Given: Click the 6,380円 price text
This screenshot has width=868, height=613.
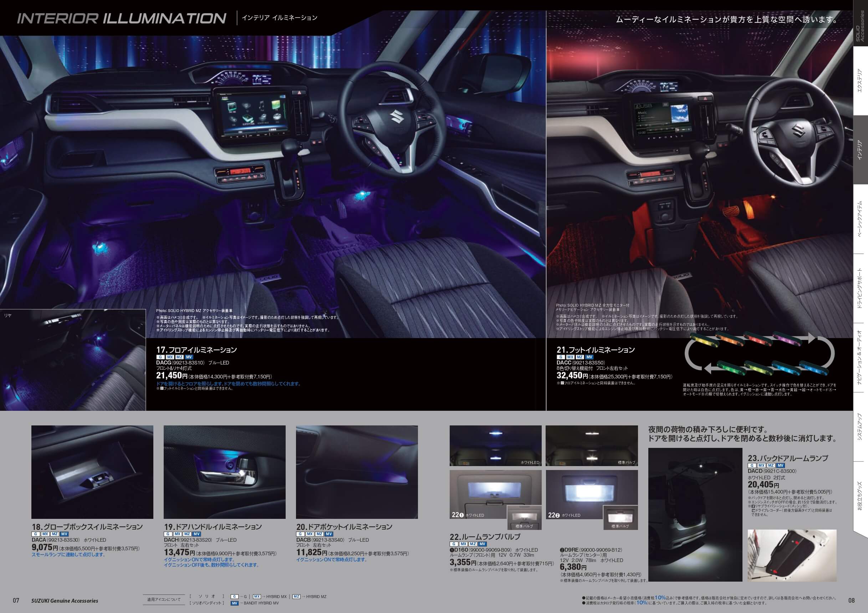Looking at the screenshot, I should click(x=573, y=567).
